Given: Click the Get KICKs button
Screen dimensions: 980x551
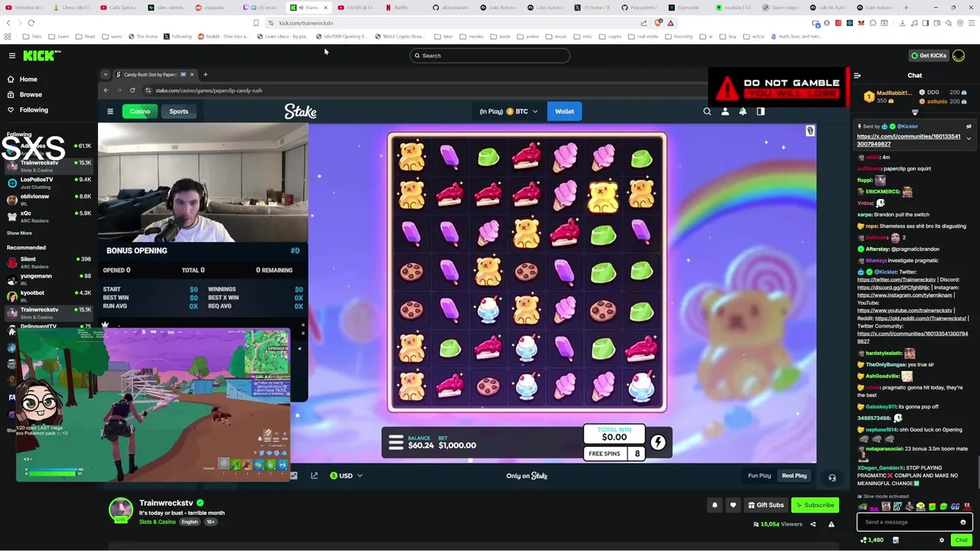Looking at the screenshot, I should (x=928, y=55).
